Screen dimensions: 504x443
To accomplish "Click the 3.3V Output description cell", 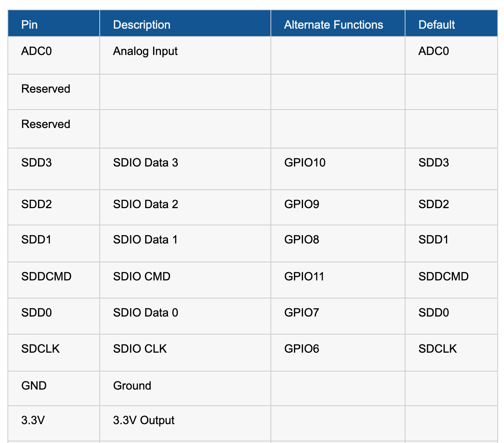I will click(185, 423).
